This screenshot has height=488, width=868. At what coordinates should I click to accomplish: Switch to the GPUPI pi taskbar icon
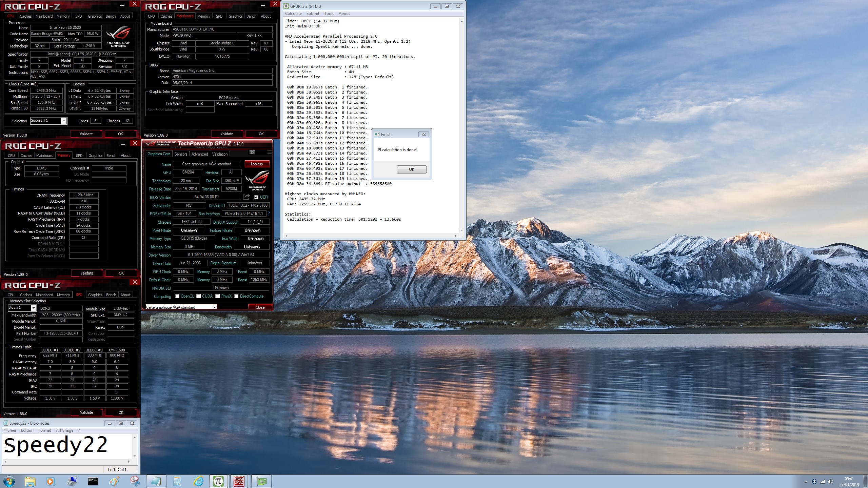[x=219, y=481]
